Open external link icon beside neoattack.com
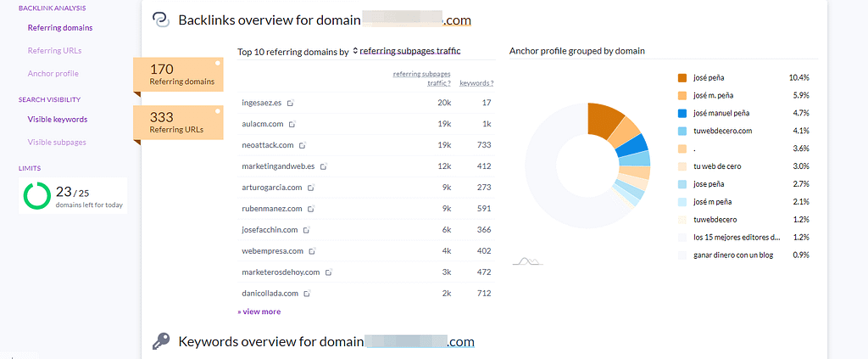Image resolution: width=868 pixels, height=359 pixels. coord(303,145)
